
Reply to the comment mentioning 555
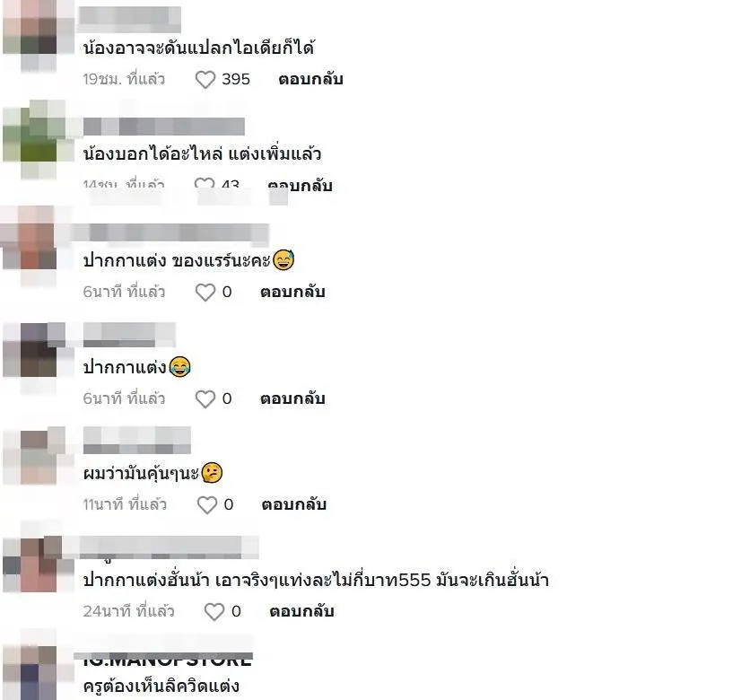(x=302, y=612)
